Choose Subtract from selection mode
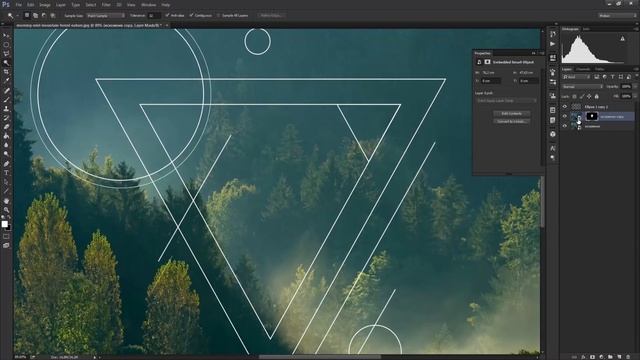Viewport: 640px width, 360px height. pos(44,16)
